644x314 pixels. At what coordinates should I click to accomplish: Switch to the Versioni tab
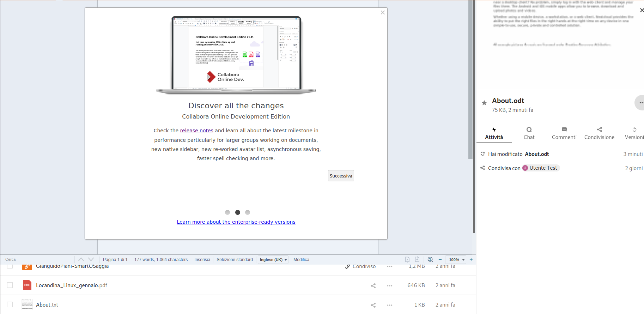pos(634,133)
